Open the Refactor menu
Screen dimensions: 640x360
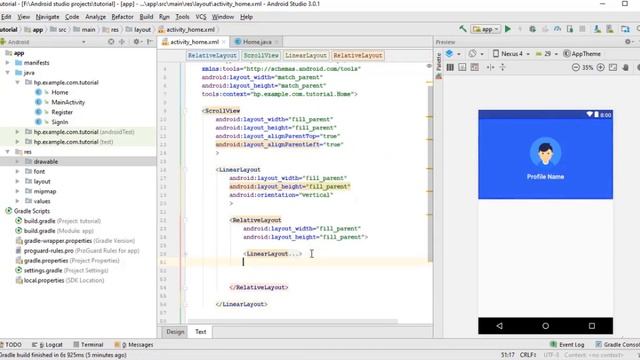(122, 17)
